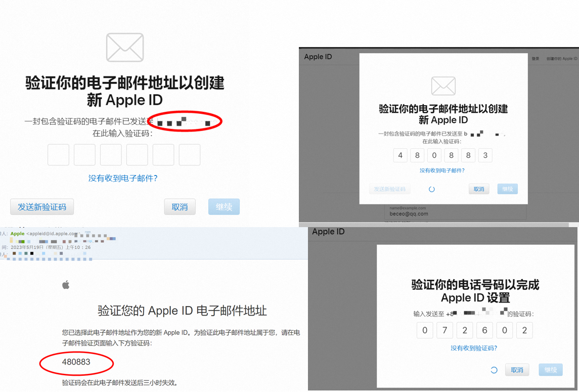Click 取消 in the phone verification dialog

(517, 370)
